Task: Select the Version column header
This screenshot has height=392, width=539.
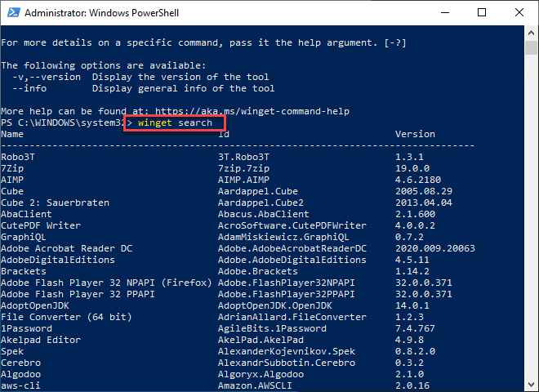Action: tap(415, 134)
